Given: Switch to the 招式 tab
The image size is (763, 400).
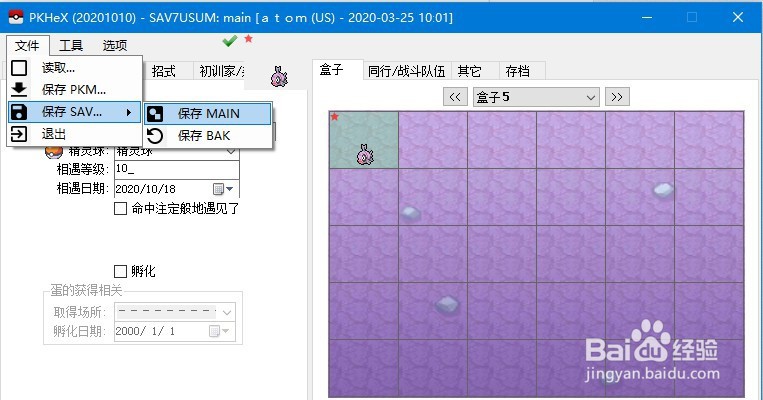Looking at the screenshot, I should 163,72.
